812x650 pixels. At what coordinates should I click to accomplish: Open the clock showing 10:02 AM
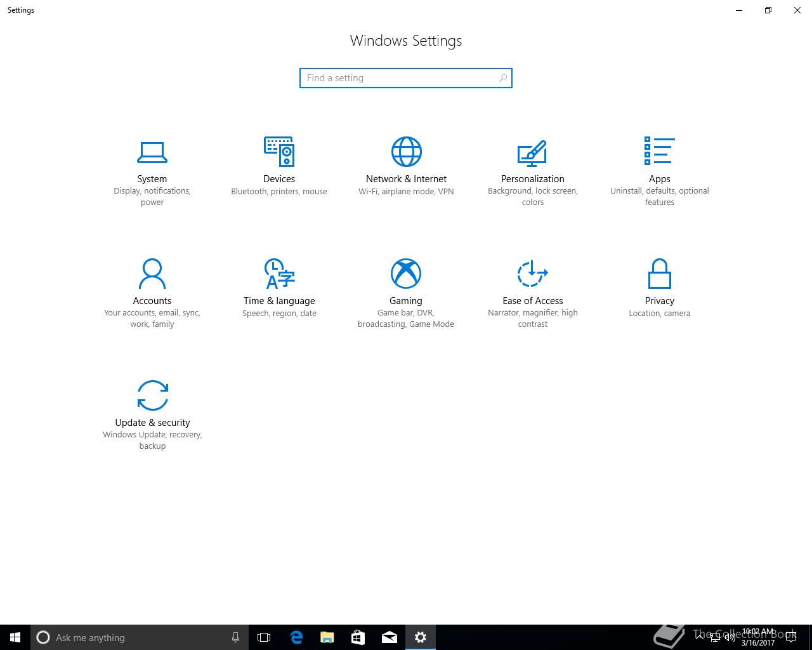pyautogui.click(x=758, y=637)
